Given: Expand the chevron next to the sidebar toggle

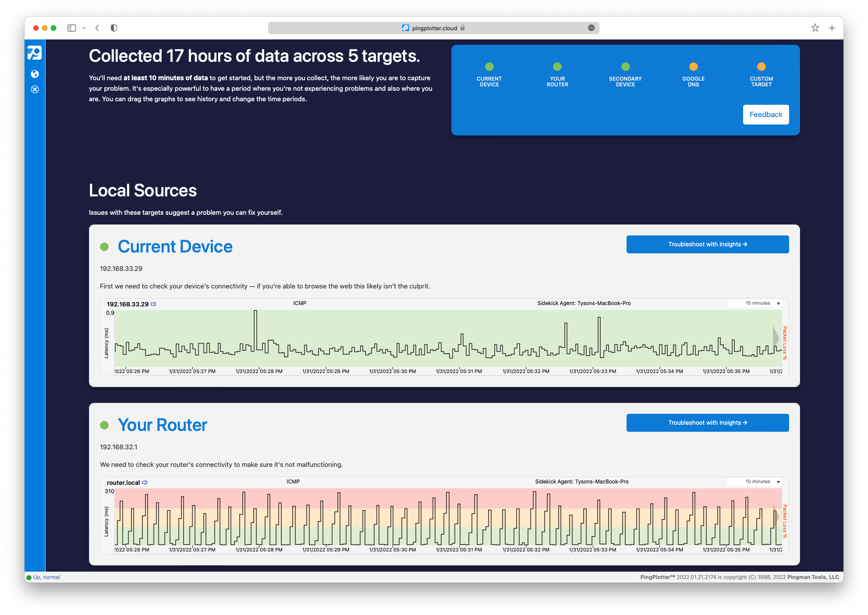Looking at the screenshot, I should [x=84, y=28].
